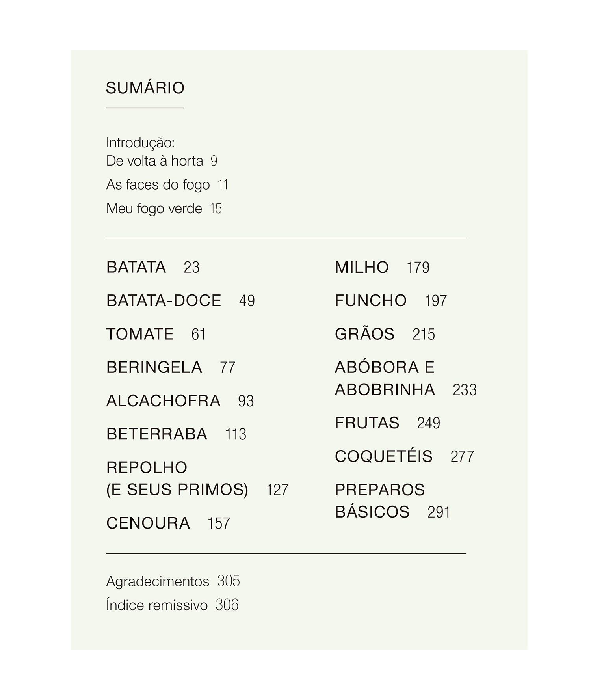591x700 pixels.
Task: Open 'REPOLHO (E SEUS PRIMOS)' chapter
Action: 177,478
